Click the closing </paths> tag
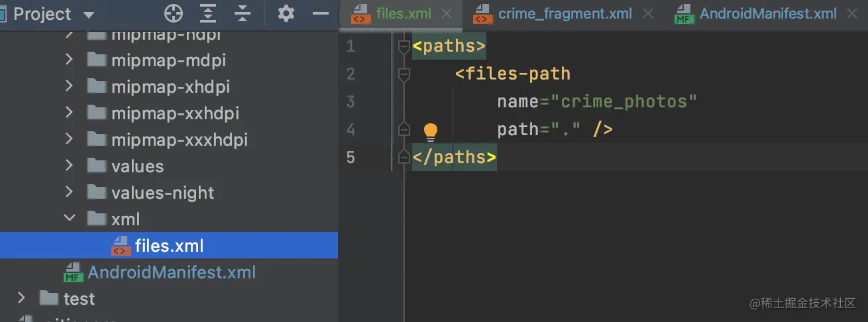Viewport: 868px width, 322px height. click(x=454, y=157)
